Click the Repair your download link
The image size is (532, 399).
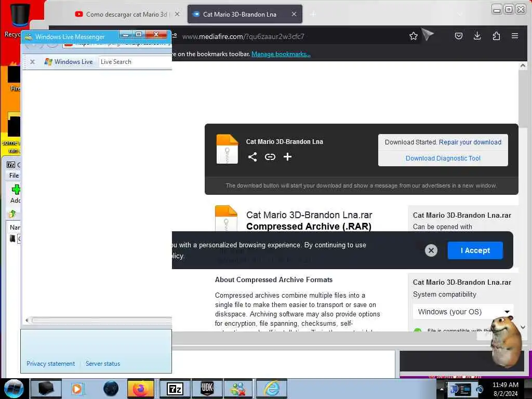470,142
